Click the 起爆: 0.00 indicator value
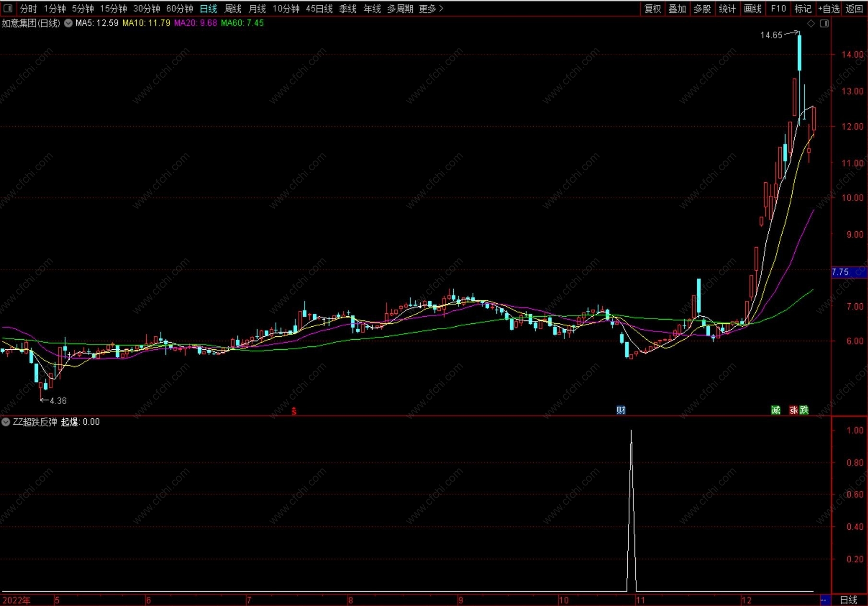868x606 pixels. pos(81,422)
